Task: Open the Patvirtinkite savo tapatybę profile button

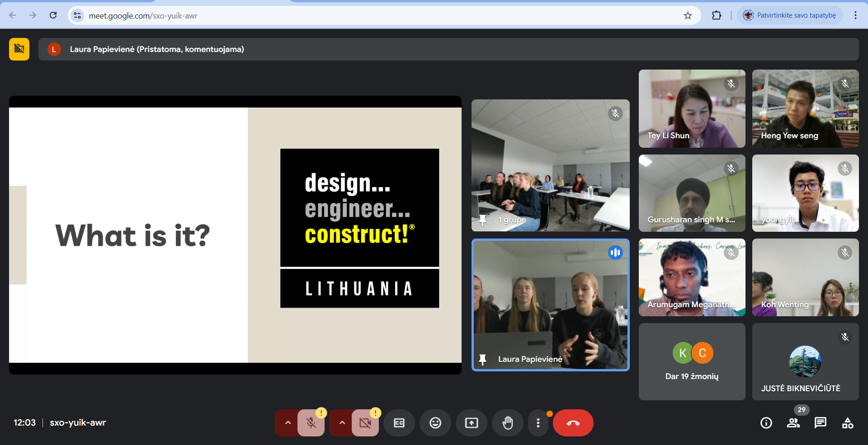Action: pyautogui.click(x=790, y=15)
